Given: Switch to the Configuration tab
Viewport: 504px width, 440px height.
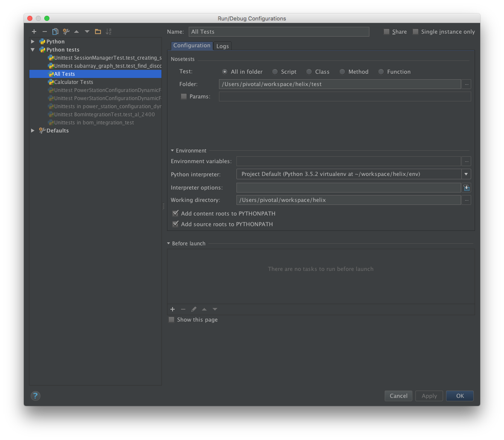Looking at the screenshot, I should tap(192, 46).
